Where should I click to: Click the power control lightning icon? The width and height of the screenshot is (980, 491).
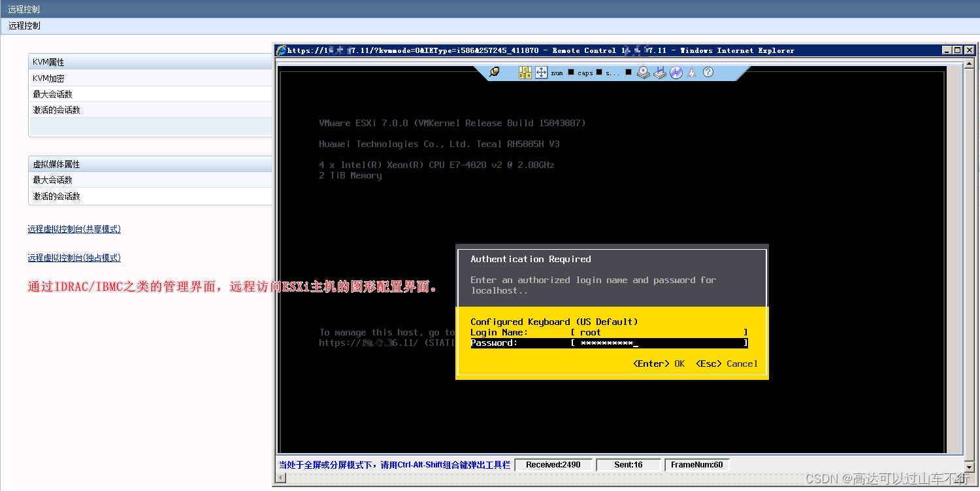coord(691,72)
